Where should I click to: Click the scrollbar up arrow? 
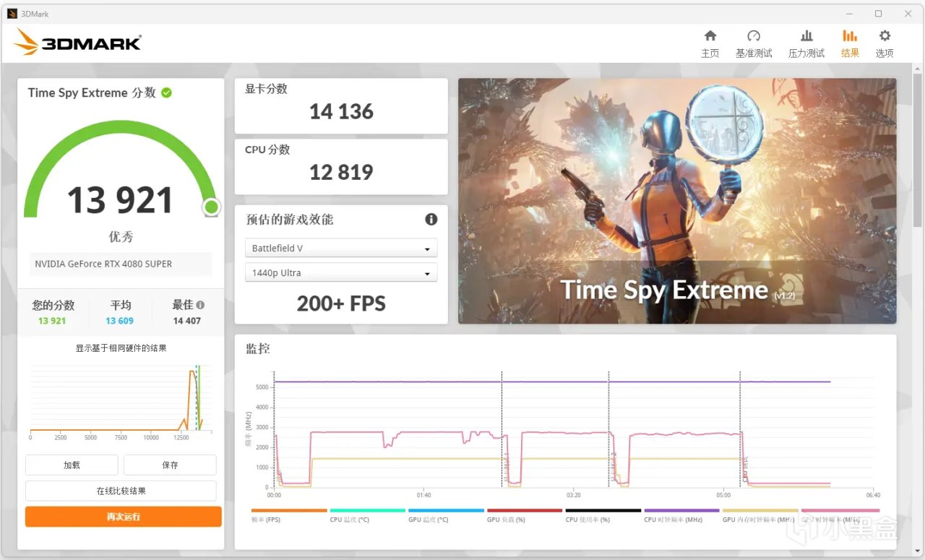[x=918, y=68]
